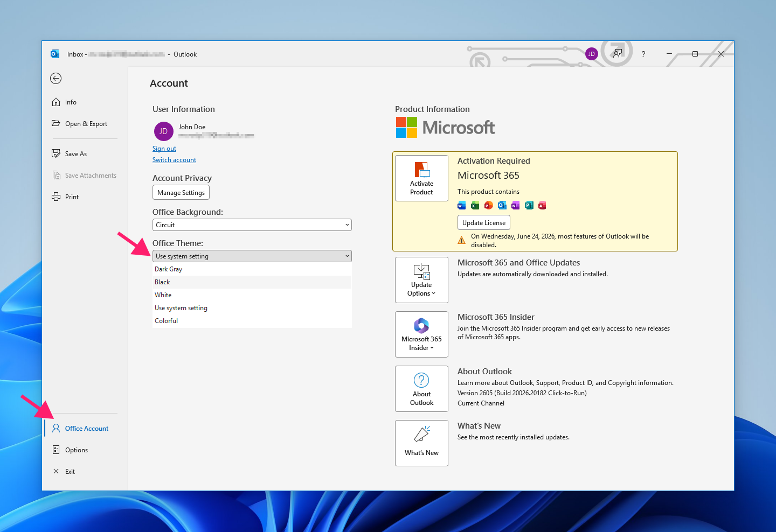This screenshot has height=532, width=776.
Task: Select the White theme option
Action: coord(252,295)
